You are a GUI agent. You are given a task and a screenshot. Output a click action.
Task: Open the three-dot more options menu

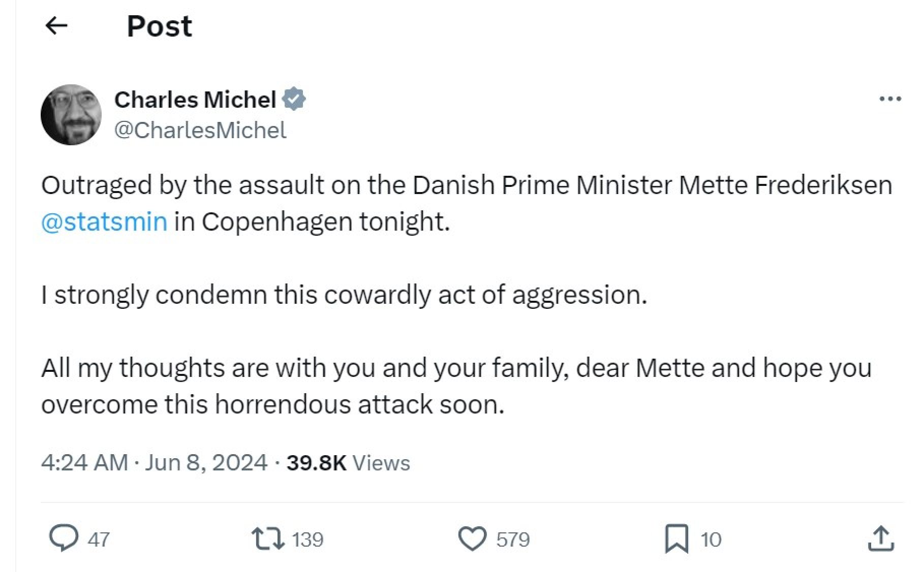pos(890,99)
